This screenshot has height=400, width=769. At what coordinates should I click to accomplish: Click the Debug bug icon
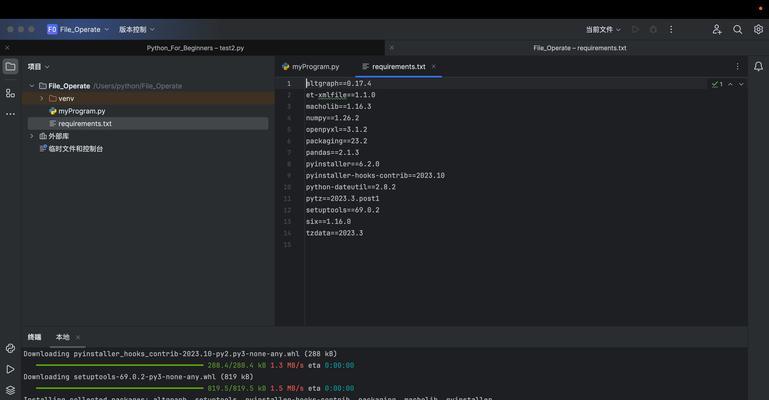[x=653, y=29]
